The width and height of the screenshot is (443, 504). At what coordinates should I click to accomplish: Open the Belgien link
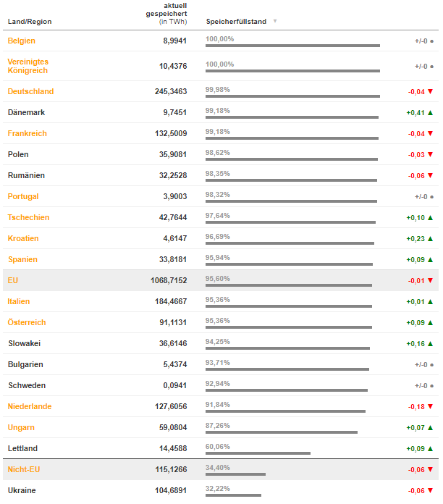[x=21, y=41]
